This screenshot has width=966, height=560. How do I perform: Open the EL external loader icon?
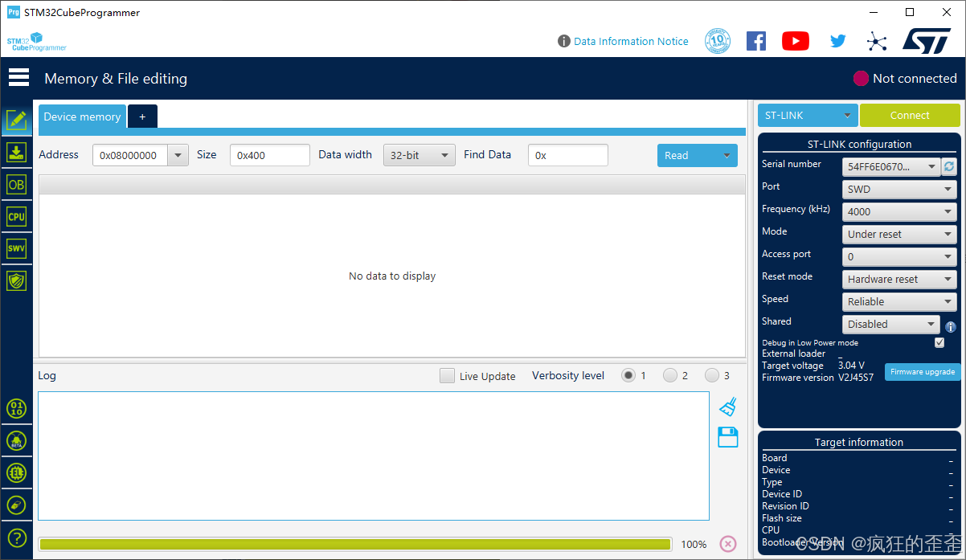pyautogui.click(x=16, y=472)
